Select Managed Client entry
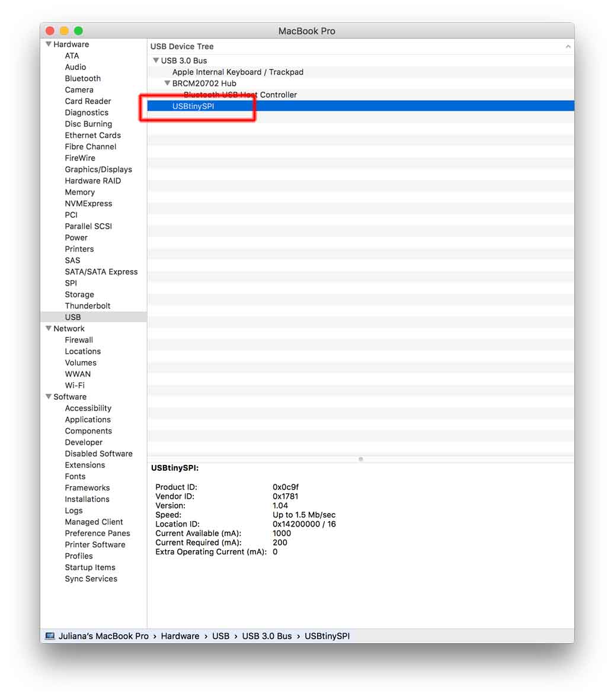Viewport: 614px width, 700px height. [x=94, y=522]
